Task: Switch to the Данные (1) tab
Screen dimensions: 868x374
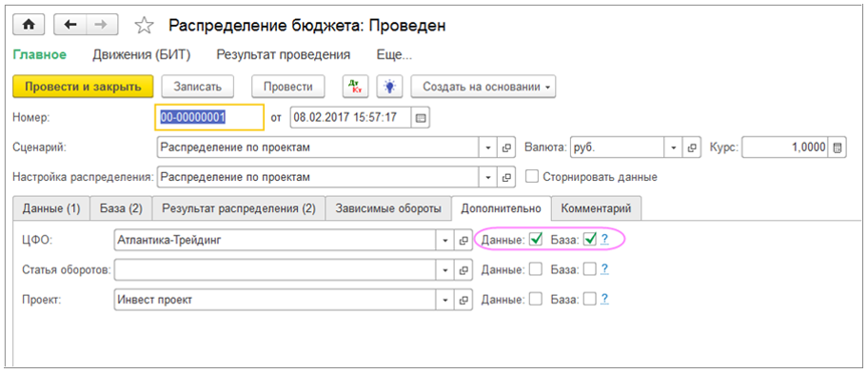Action: pyautogui.click(x=51, y=208)
